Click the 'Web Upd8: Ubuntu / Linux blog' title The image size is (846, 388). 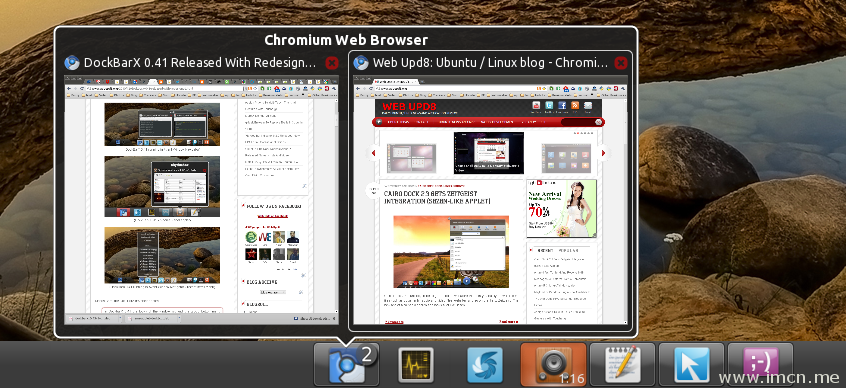click(490, 63)
